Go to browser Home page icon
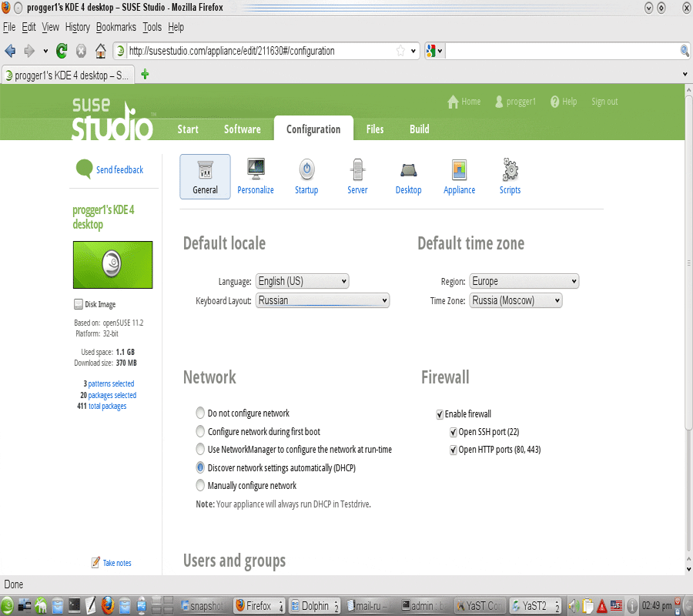The image size is (693, 616). click(101, 52)
